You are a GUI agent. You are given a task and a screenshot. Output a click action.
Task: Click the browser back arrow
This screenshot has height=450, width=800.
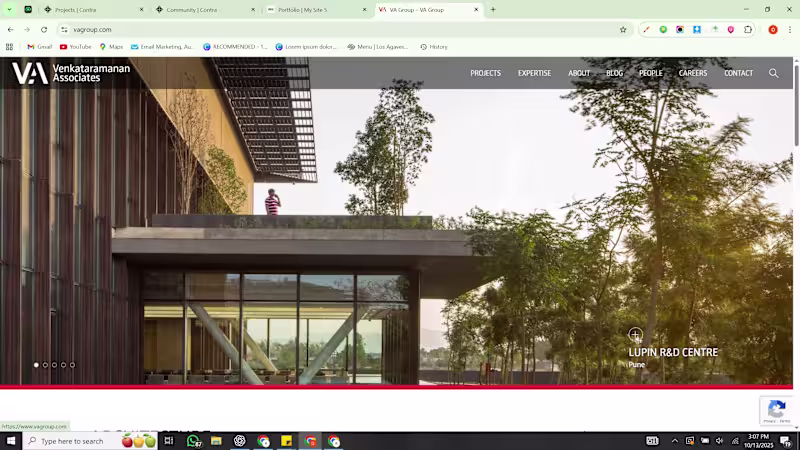pos(11,30)
